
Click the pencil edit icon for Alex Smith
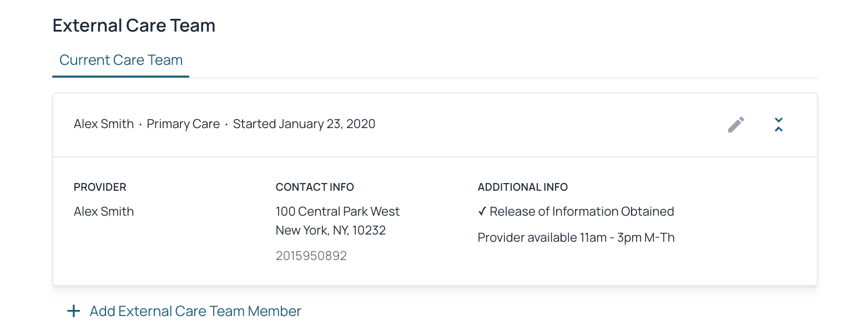click(736, 125)
